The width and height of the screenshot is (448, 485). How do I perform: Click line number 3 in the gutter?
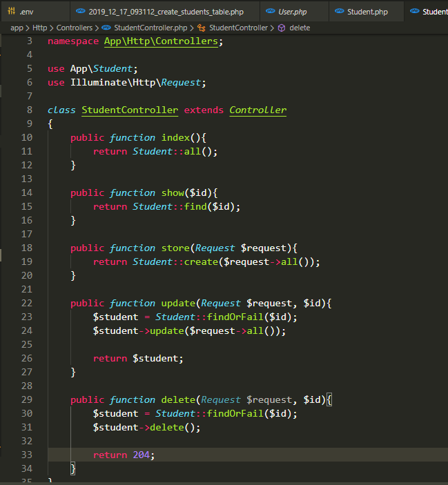pyautogui.click(x=30, y=41)
